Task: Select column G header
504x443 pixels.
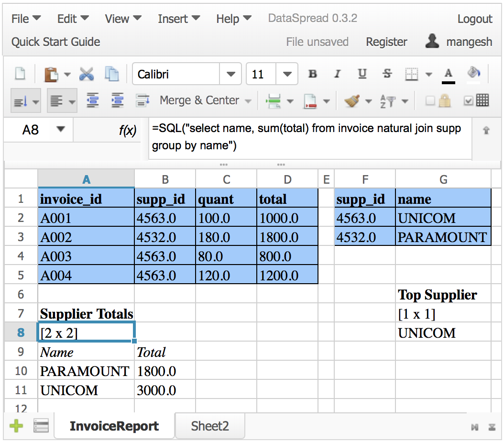Action: click(443, 179)
